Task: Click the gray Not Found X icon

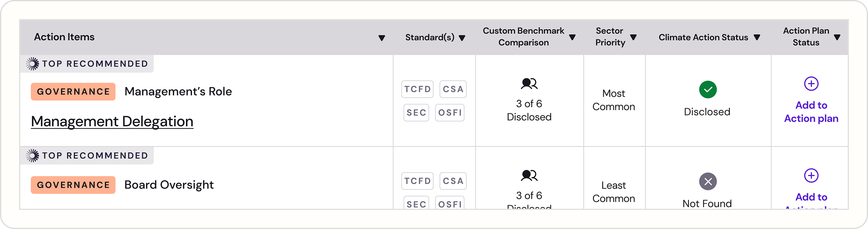Action: click(708, 182)
